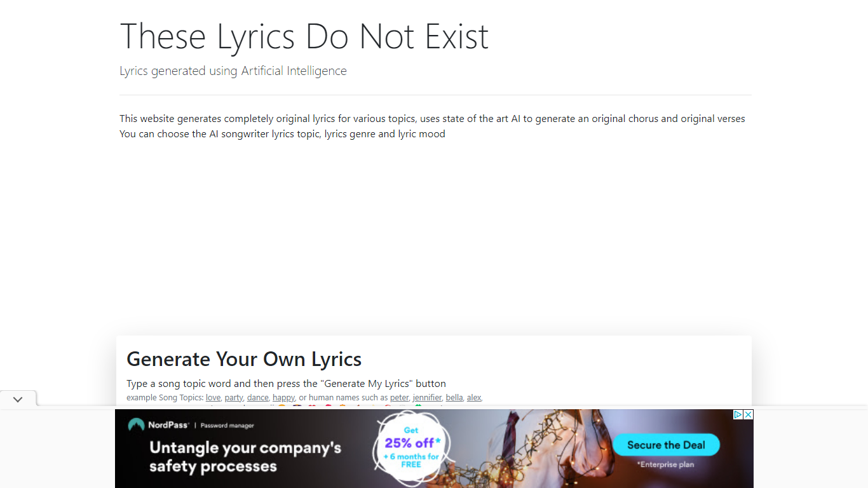Viewport: 868px width, 488px height.
Task: Click the "peter" example name link
Action: pyautogui.click(x=399, y=398)
